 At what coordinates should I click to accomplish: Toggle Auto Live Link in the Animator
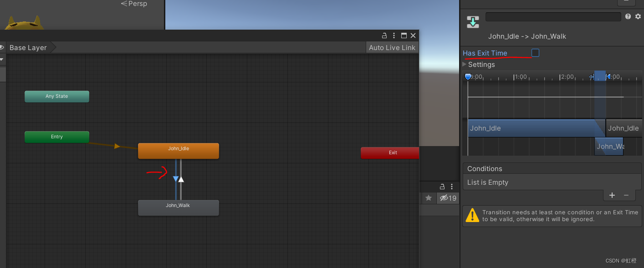click(x=392, y=47)
